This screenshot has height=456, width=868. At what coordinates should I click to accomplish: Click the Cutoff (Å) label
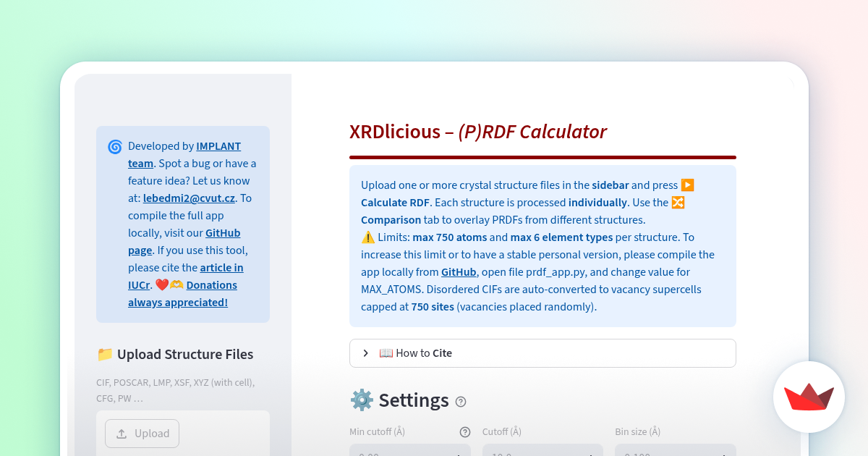tap(502, 431)
